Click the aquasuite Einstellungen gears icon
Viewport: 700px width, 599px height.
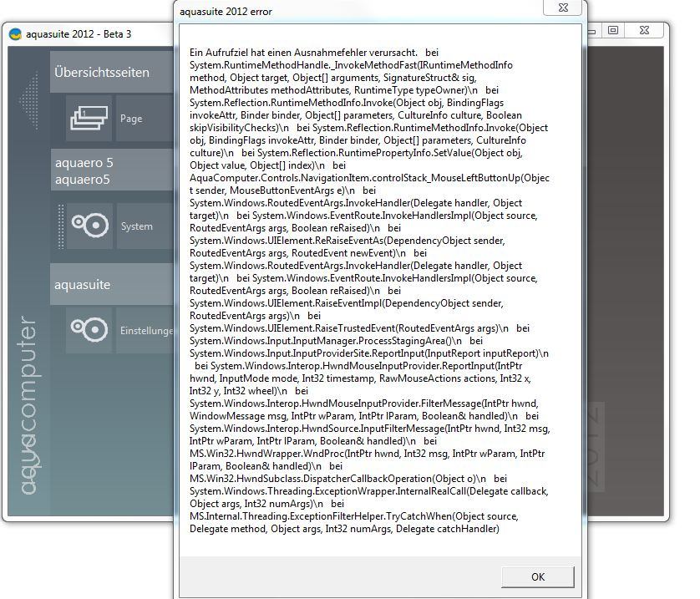coord(89,330)
